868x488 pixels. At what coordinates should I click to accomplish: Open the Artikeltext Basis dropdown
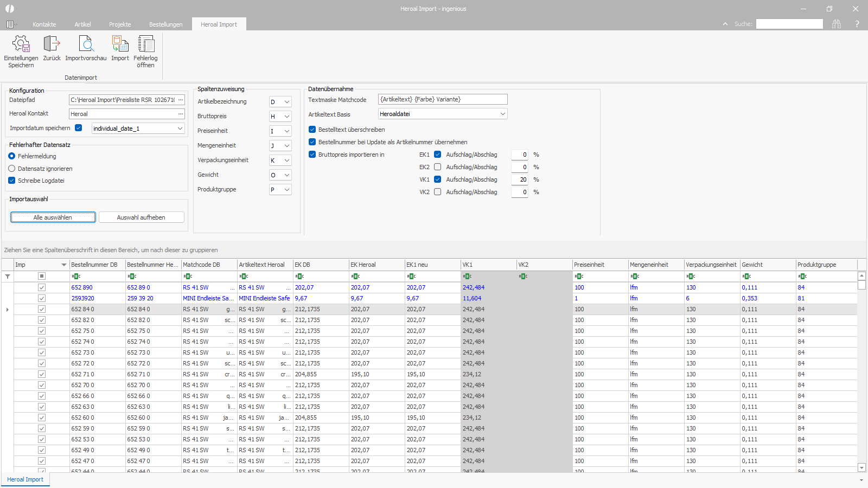(502, 114)
